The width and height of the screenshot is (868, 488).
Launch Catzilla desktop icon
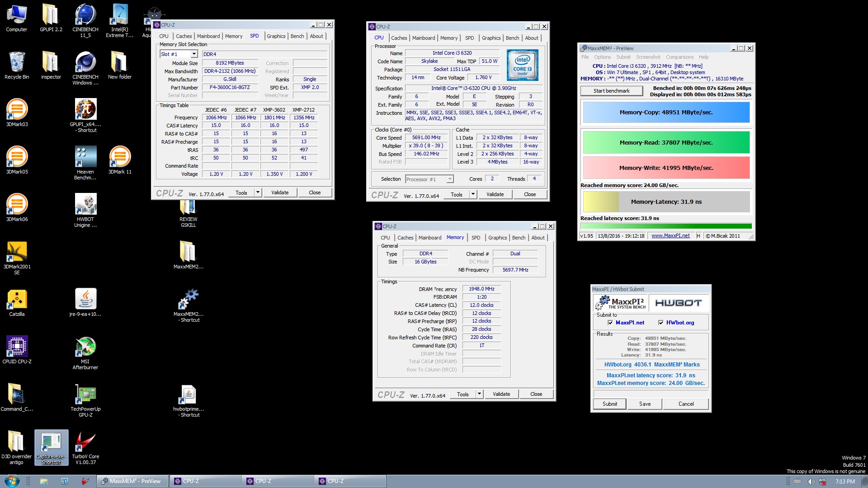17,303
